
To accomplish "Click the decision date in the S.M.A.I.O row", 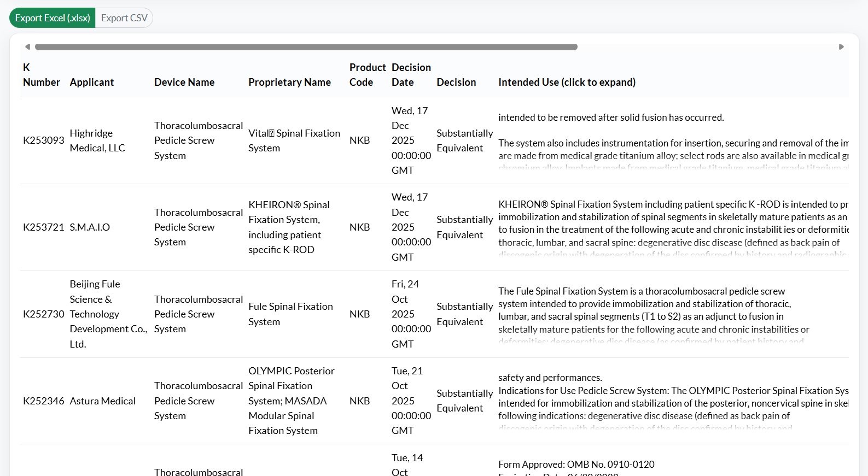I will coord(411,227).
